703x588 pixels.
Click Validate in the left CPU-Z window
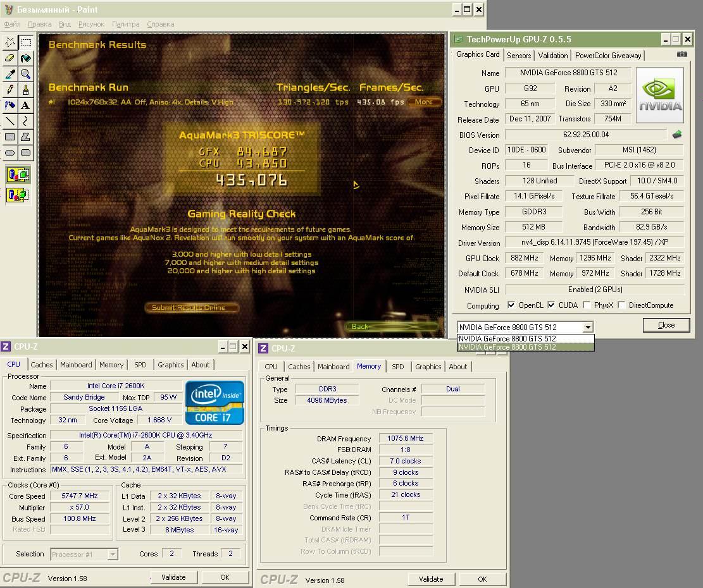(x=173, y=577)
